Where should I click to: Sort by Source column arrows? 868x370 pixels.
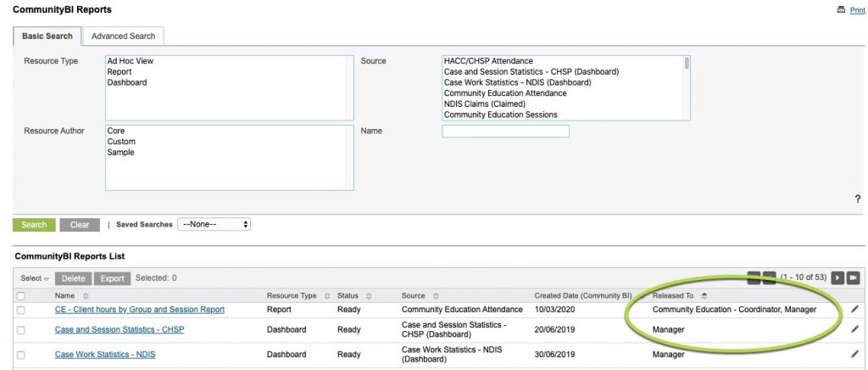pyautogui.click(x=437, y=296)
